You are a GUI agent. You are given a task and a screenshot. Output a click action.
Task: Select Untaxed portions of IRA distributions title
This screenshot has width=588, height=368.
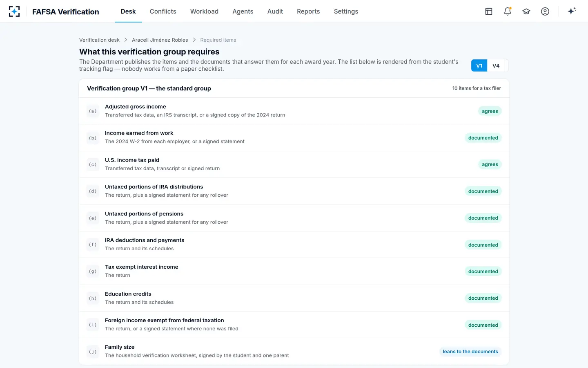tap(154, 187)
